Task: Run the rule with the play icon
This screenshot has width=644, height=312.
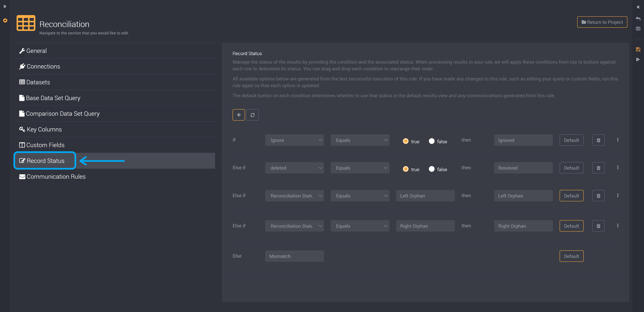Action: 638,60
